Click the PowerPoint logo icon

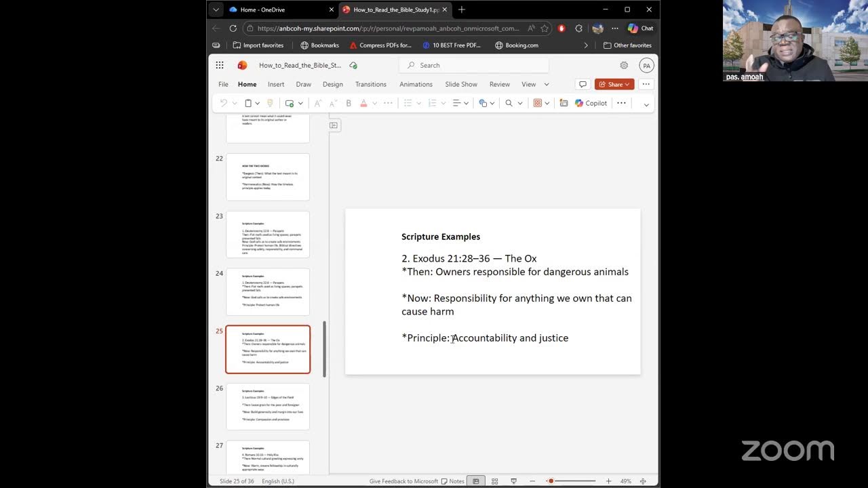(242, 65)
